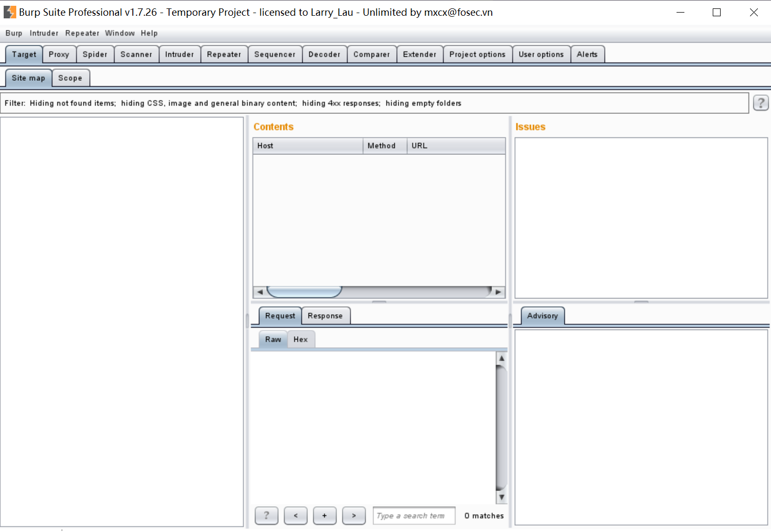Image resolution: width=771 pixels, height=532 pixels.
Task: Click the search term input field
Action: tap(414, 515)
